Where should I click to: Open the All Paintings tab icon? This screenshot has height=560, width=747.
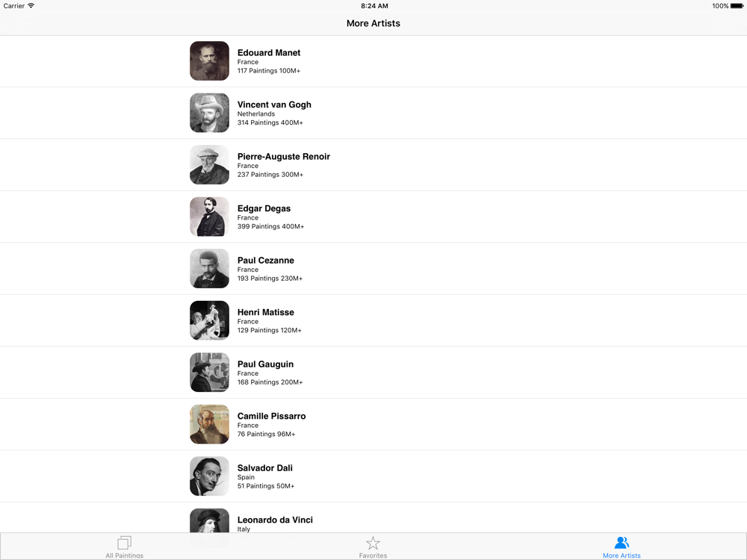(124, 542)
